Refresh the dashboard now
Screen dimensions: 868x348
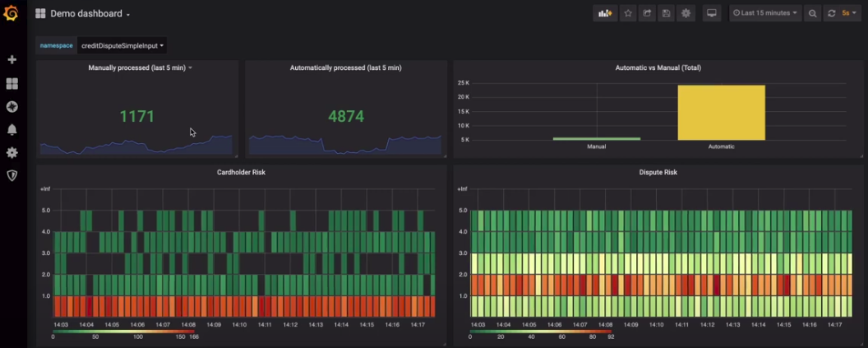832,13
